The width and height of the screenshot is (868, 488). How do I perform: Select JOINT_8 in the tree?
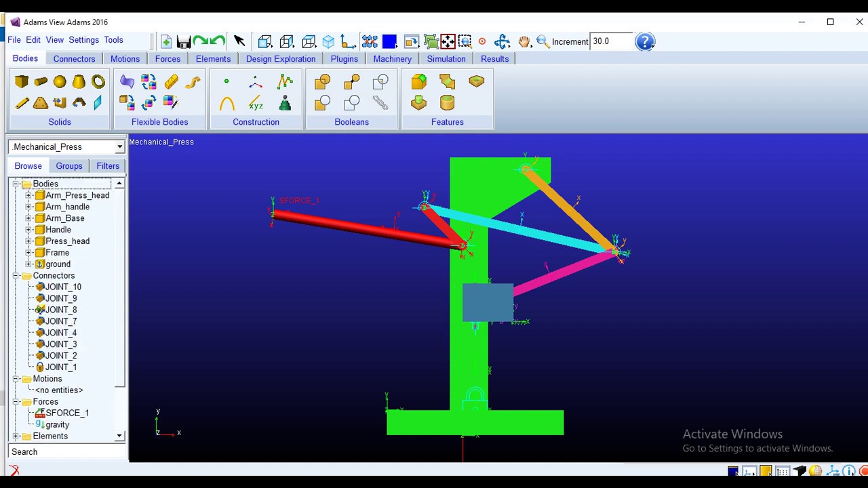61,310
